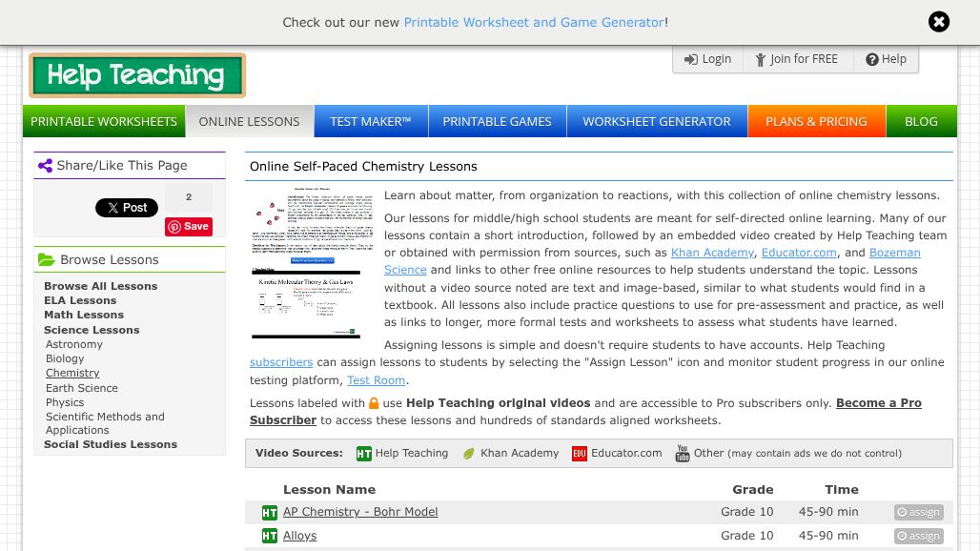Click Join for FREE button
The height and width of the screenshot is (551, 980).
point(797,59)
